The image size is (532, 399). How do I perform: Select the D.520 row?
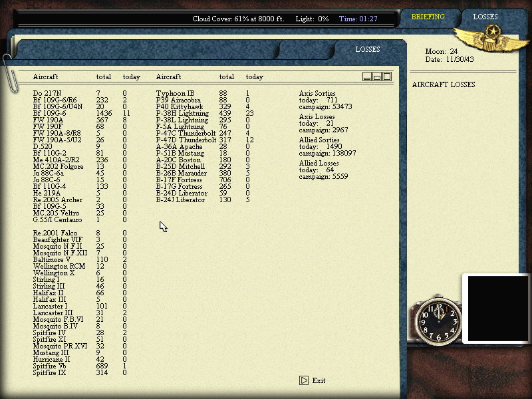tap(80, 146)
